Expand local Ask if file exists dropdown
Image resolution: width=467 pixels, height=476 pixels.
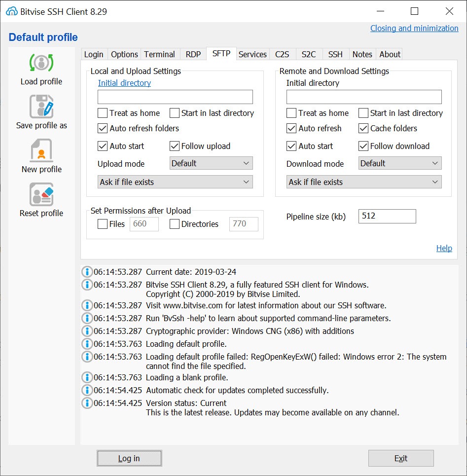175,182
